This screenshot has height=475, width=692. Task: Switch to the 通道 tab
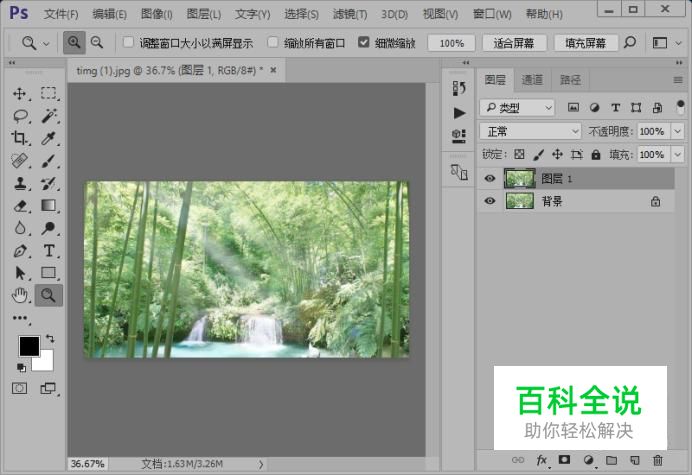533,80
